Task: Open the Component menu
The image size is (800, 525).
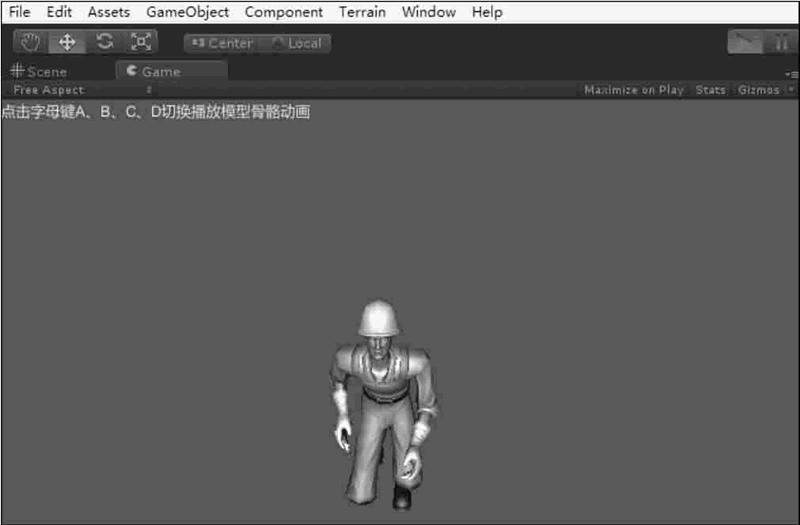Action: [283, 12]
